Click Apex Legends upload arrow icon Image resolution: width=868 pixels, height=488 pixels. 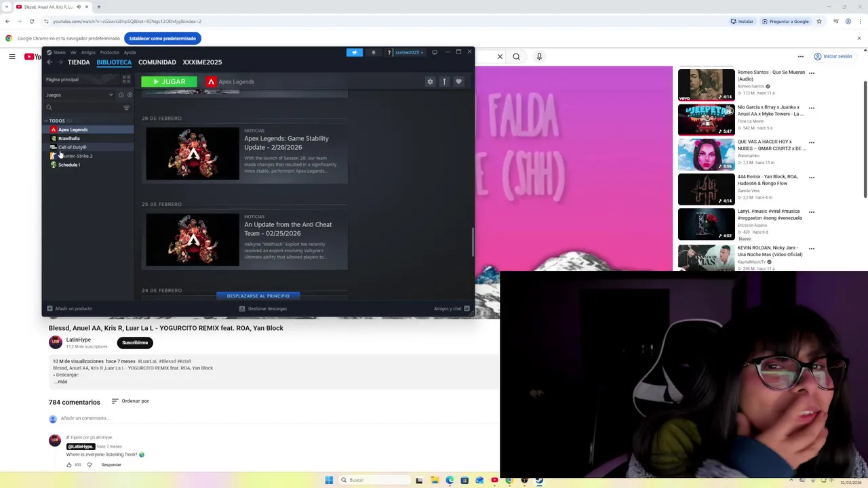click(444, 81)
